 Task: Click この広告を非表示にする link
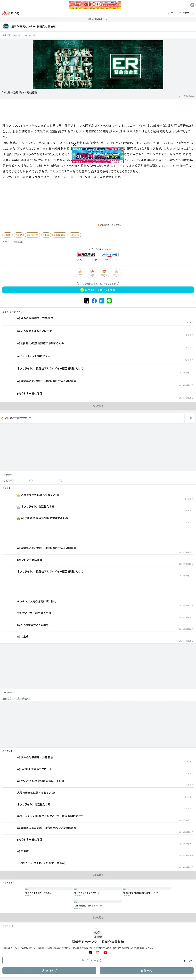click(110, 225)
